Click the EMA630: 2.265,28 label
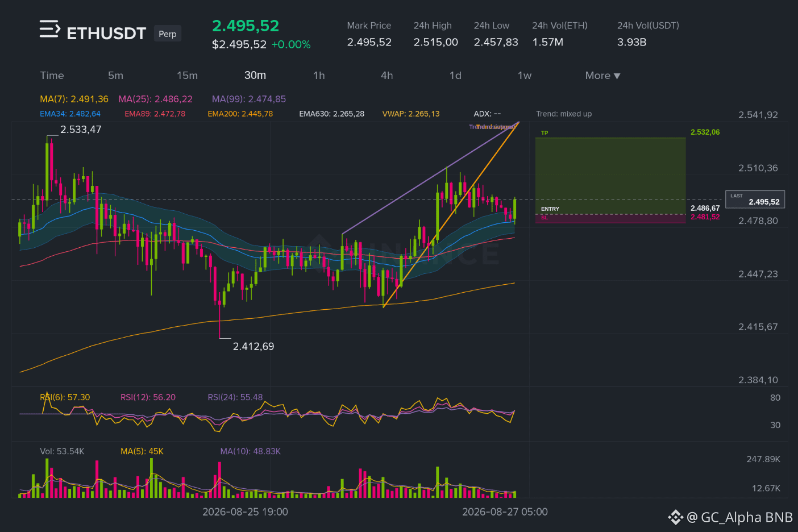This screenshot has height=532, width=798. tap(331, 114)
